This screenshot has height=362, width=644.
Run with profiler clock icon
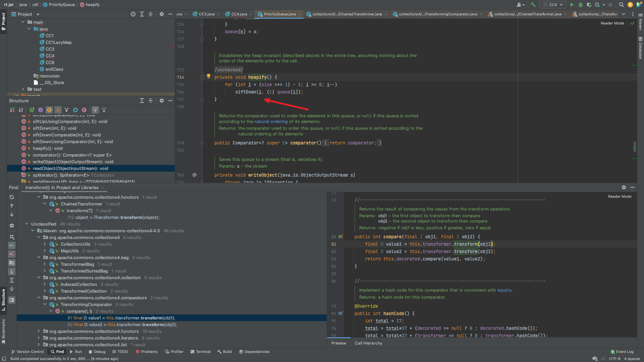pos(597,5)
